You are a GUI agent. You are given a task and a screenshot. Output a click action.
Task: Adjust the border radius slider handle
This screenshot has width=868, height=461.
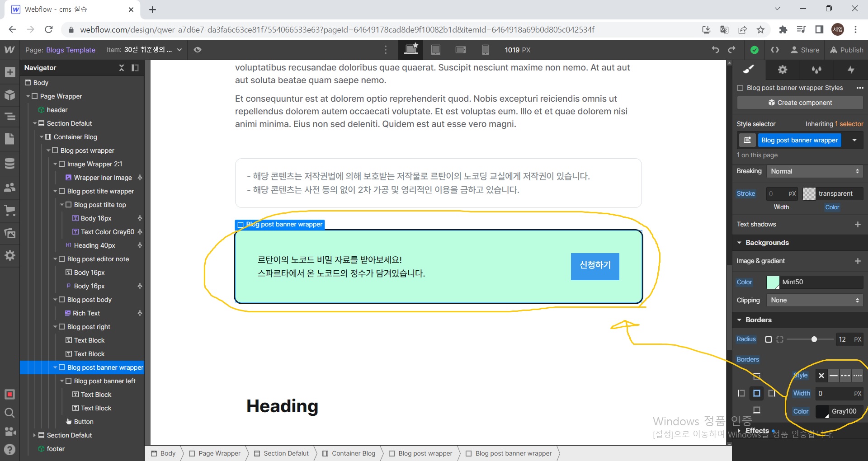tap(814, 339)
